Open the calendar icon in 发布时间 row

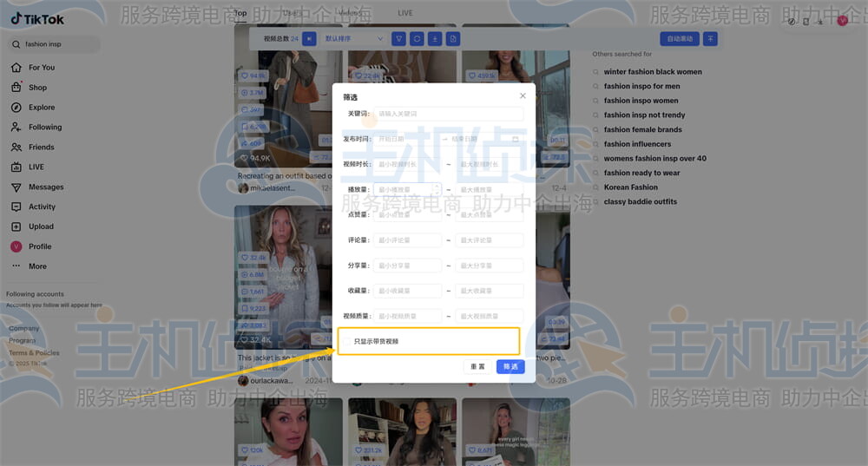pos(515,139)
